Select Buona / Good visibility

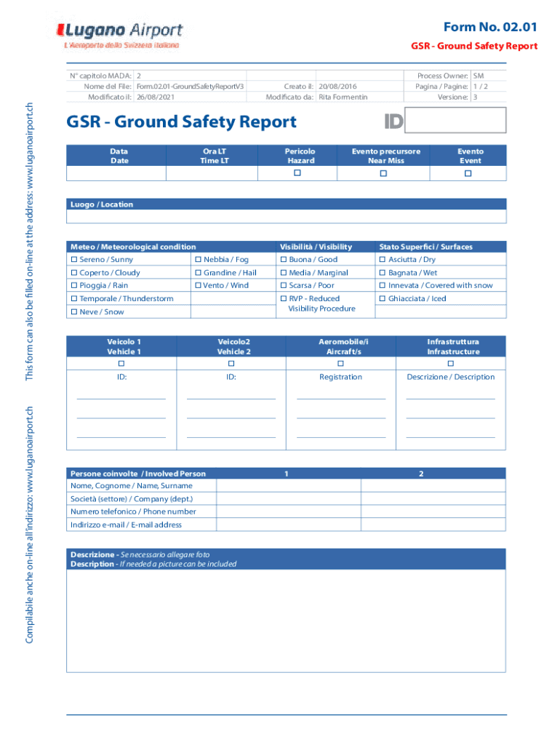[x=284, y=260]
